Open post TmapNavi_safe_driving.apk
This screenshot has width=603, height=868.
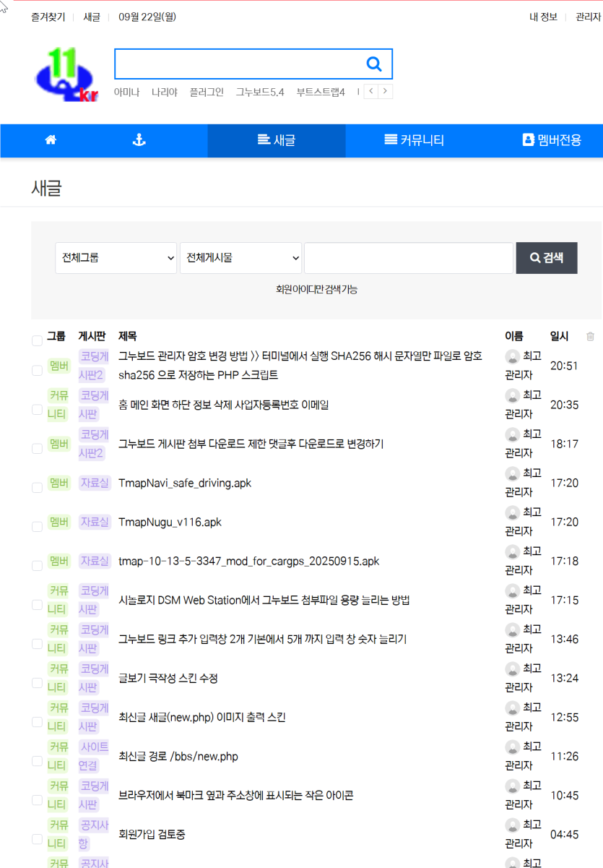(x=185, y=483)
